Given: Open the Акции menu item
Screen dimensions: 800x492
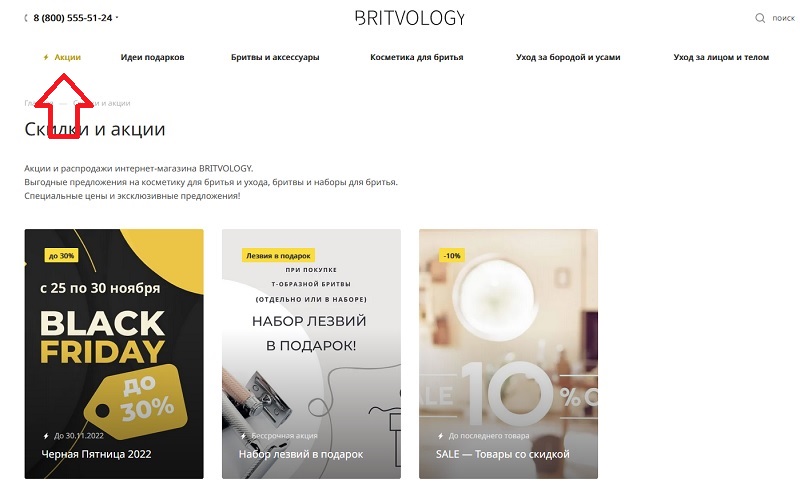Looking at the screenshot, I should coord(67,57).
